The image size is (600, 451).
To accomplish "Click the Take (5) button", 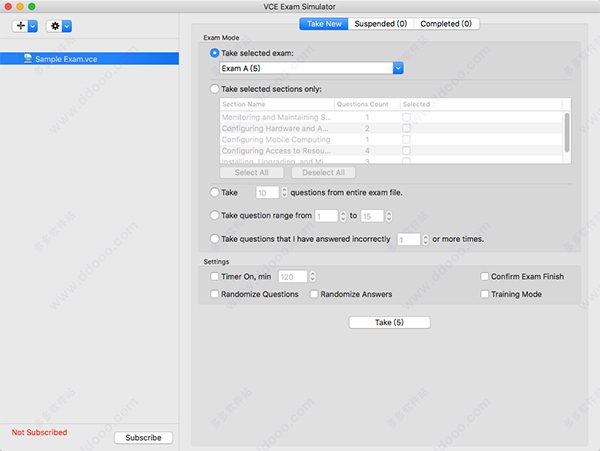I will pos(389,322).
